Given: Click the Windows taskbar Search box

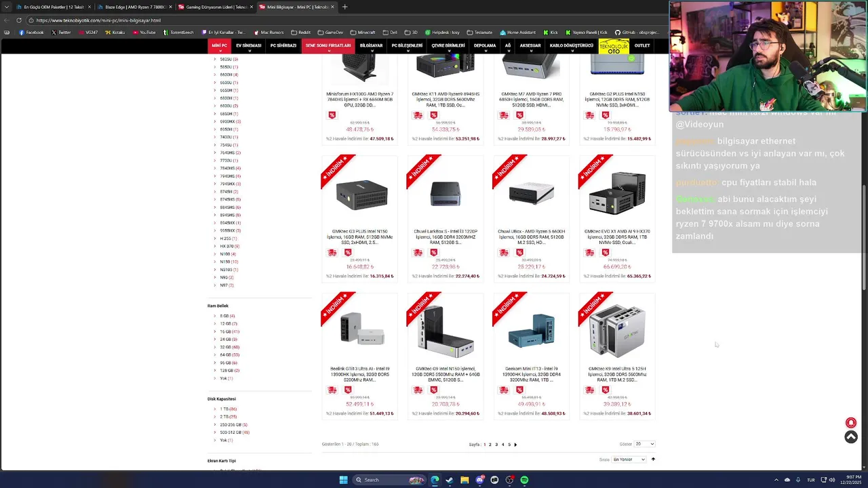Looking at the screenshot, I should pos(389,480).
